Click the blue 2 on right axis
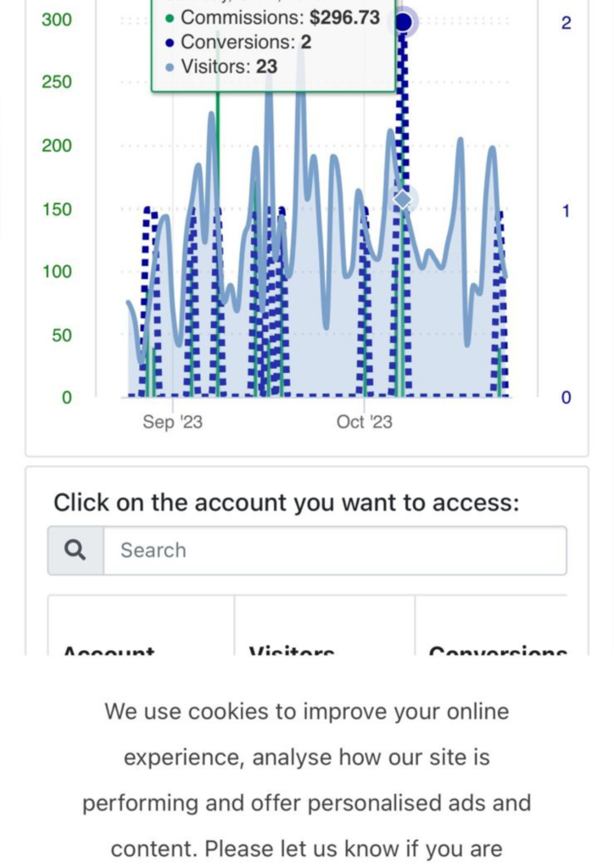This screenshot has width=614, height=868. point(566,23)
